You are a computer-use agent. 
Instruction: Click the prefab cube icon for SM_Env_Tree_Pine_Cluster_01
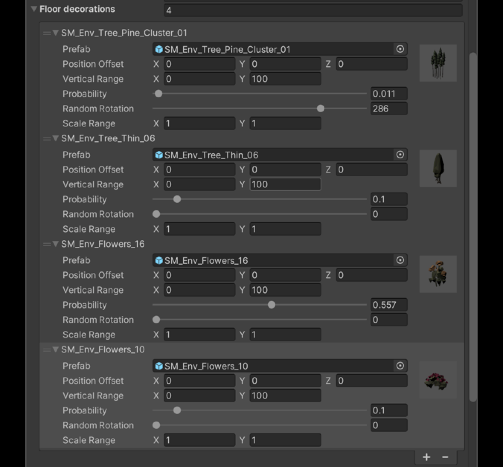[x=159, y=49]
